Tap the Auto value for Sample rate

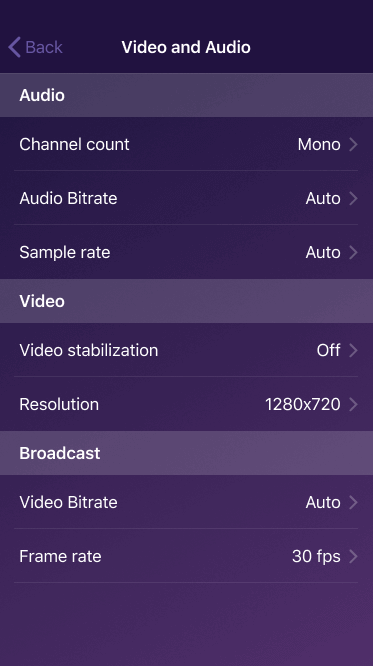point(323,252)
